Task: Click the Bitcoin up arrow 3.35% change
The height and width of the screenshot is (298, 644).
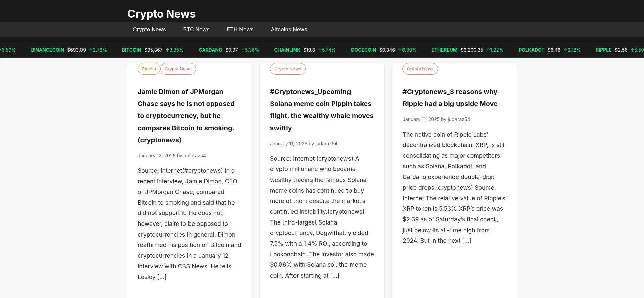Action: [174, 50]
